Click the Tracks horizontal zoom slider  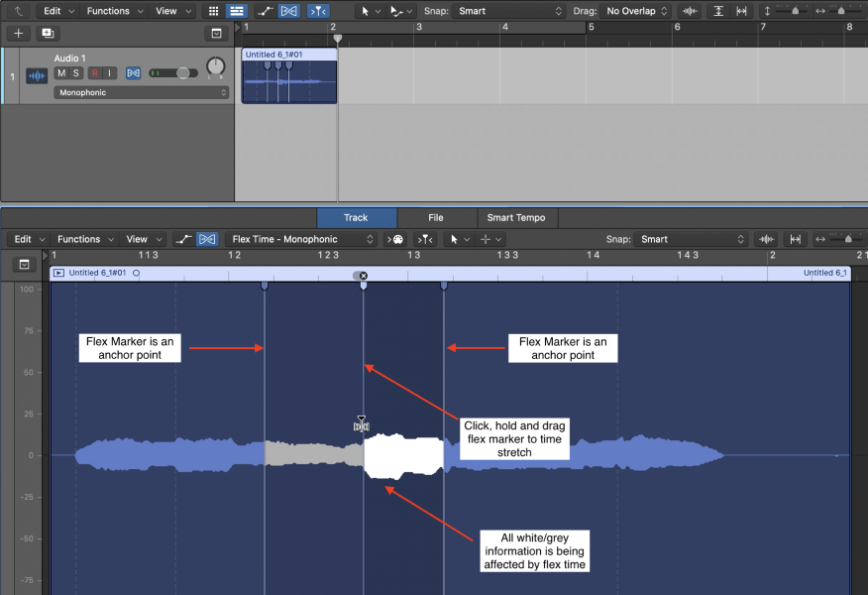click(841, 11)
